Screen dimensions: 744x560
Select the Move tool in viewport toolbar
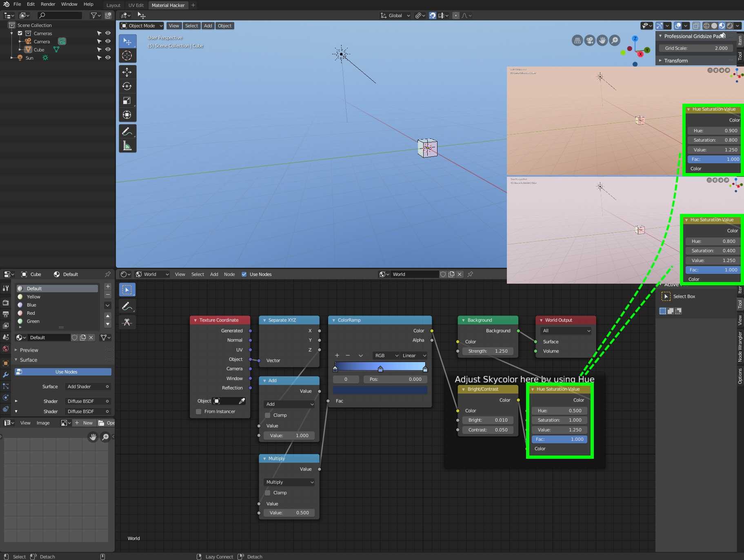(127, 72)
